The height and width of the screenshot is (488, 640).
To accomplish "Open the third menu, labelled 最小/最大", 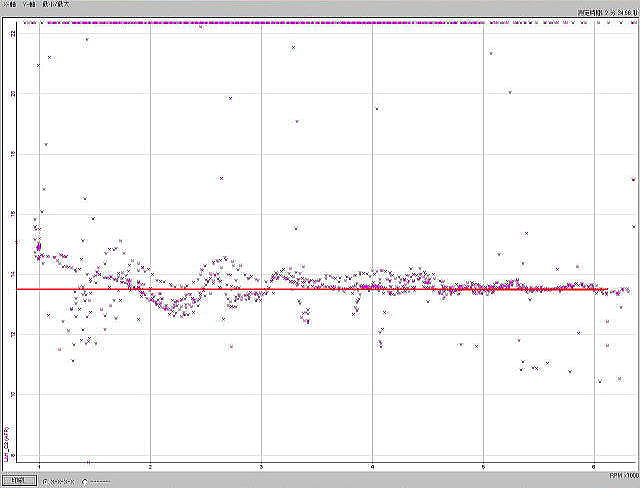I will [56, 4].
